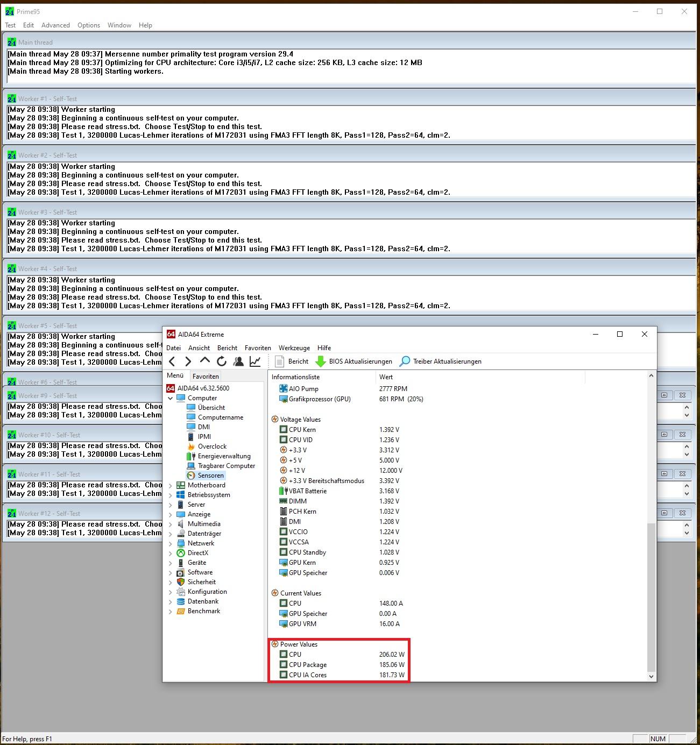Open the Favoriten menu in AIDA64
700x745 pixels.
258,348
